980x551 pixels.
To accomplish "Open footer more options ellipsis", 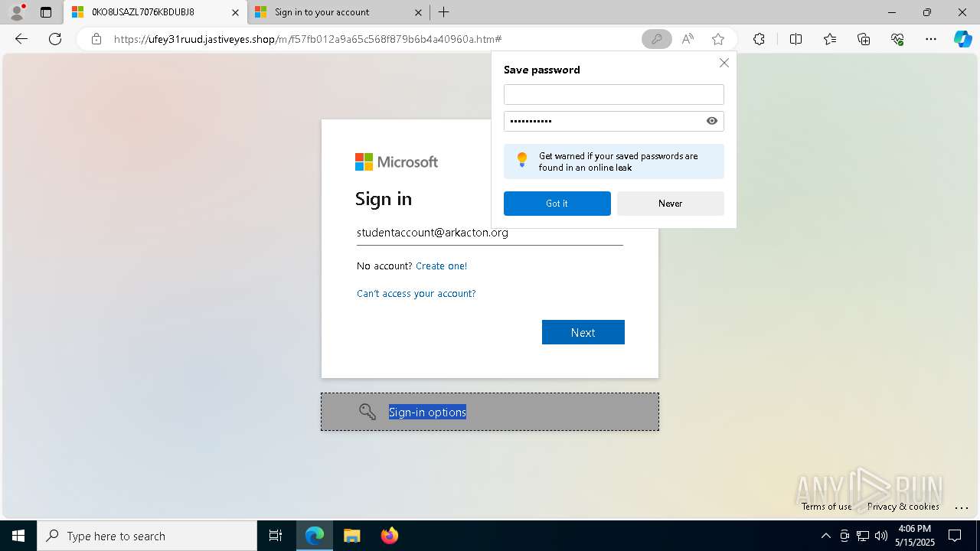I will (x=962, y=507).
